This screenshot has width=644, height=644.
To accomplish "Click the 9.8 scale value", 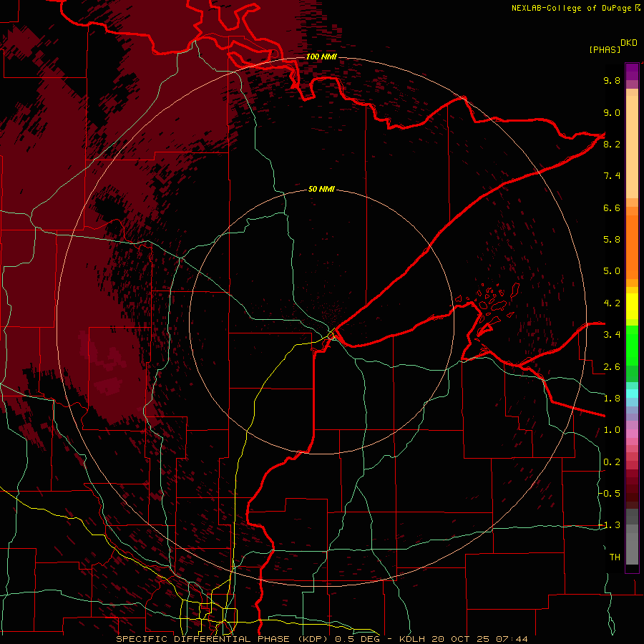I will point(612,80).
